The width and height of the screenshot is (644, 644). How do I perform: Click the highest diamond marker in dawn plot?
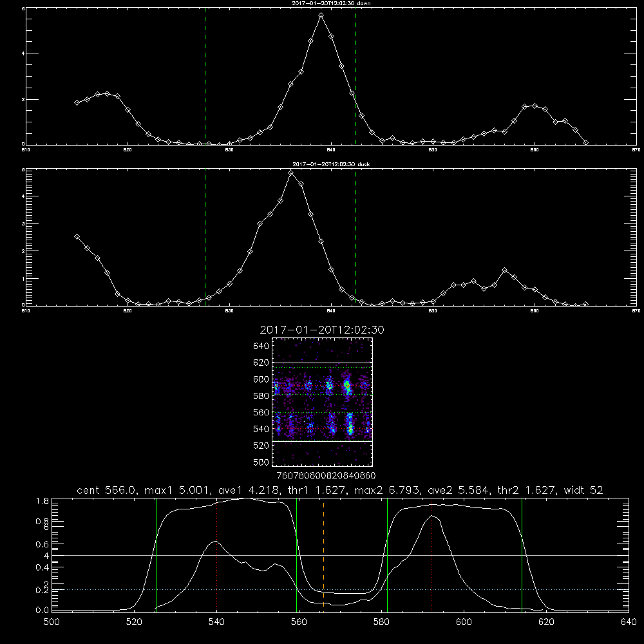(321, 15)
